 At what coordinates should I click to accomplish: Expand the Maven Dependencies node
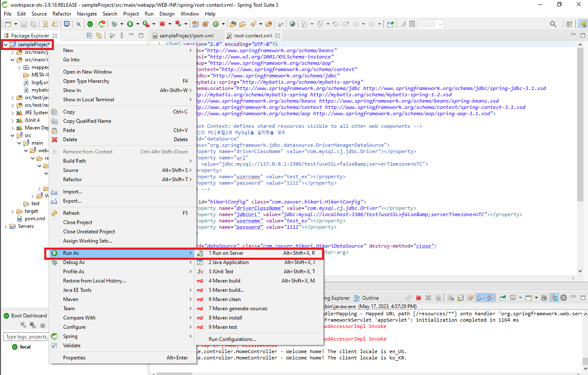click(12, 128)
